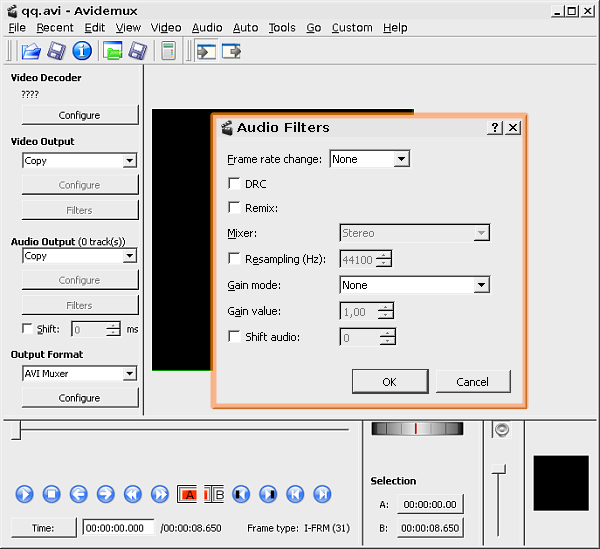
Task: Go to previous frame arrow button
Action: pos(79,494)
